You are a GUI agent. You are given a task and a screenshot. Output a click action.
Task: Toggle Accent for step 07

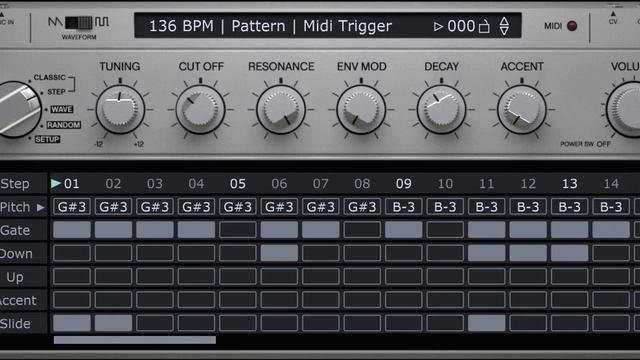click(x=320, y=300)
